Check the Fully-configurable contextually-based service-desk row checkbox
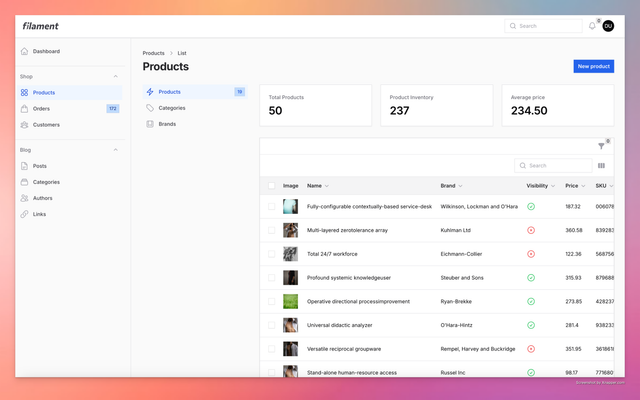Viewport: 640px width, 400px height. point(271,207)
